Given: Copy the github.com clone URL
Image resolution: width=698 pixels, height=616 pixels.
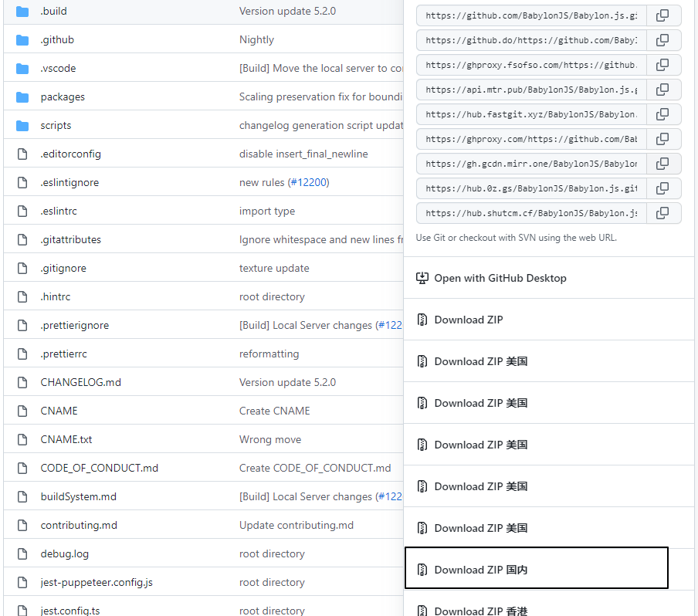Looking at the screenshot, I should pos(662,15).
